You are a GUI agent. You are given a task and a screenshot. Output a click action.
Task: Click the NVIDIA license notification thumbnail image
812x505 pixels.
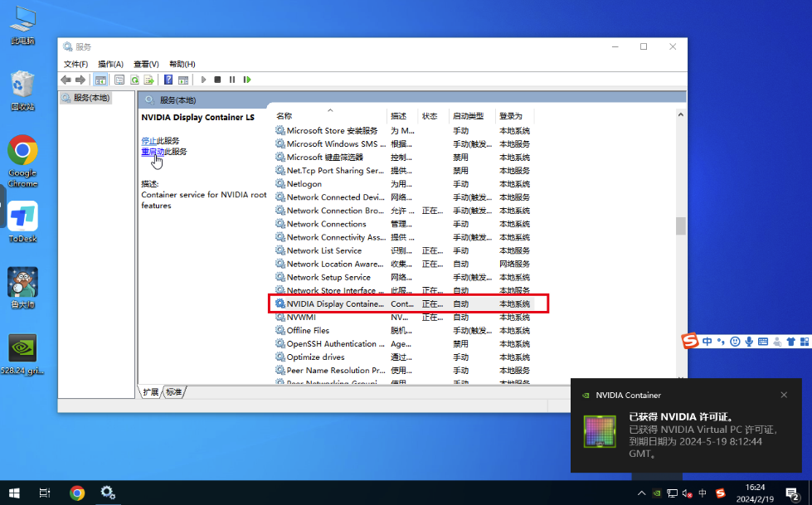coord(600,431)
